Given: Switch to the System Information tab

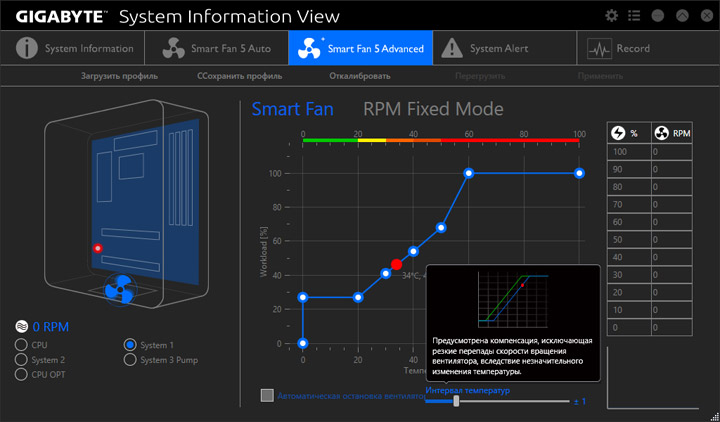Looking at the screenshot, I should point(73,48).
